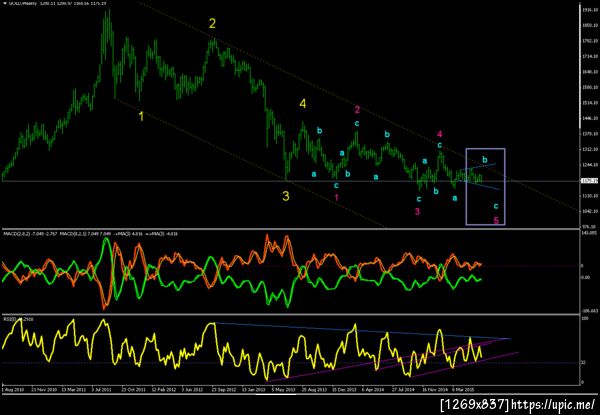Click the 25 Aug 2013 date on the time axis
This screenshot has width=600, height=415.
[313, 389]
